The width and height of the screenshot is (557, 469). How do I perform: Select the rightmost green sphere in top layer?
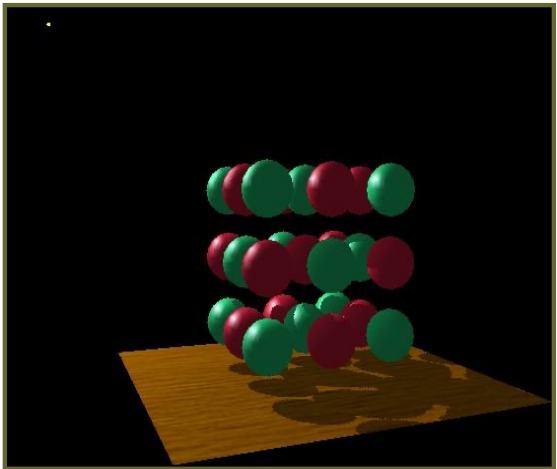[x=390, y=190]
